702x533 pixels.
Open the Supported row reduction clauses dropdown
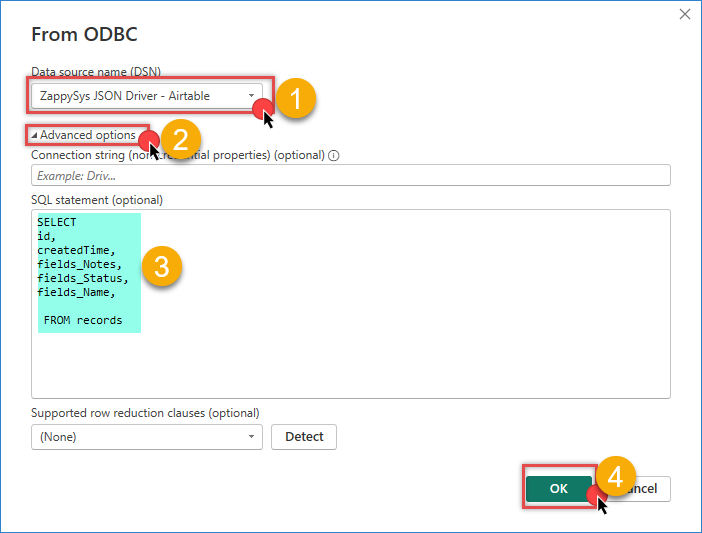coord(147,437)
